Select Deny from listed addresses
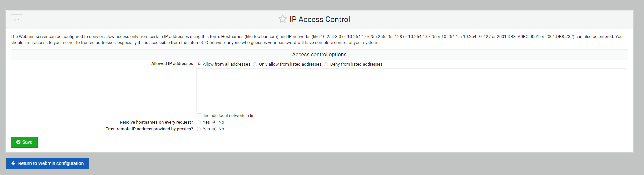This screenshot has width=644, height=175. tap(326, 64)
